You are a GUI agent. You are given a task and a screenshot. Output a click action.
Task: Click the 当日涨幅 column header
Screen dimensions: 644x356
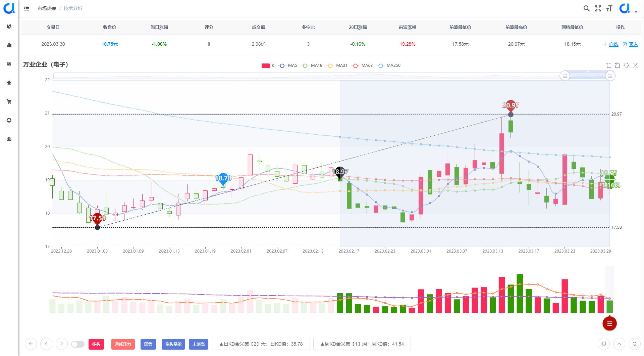click(159, 27)
